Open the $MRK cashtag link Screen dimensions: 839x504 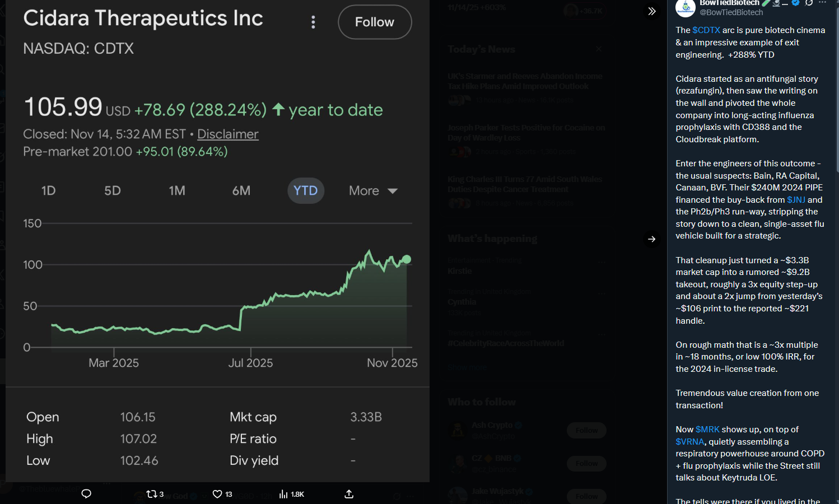pyautogui.click(x=707, y=430)
